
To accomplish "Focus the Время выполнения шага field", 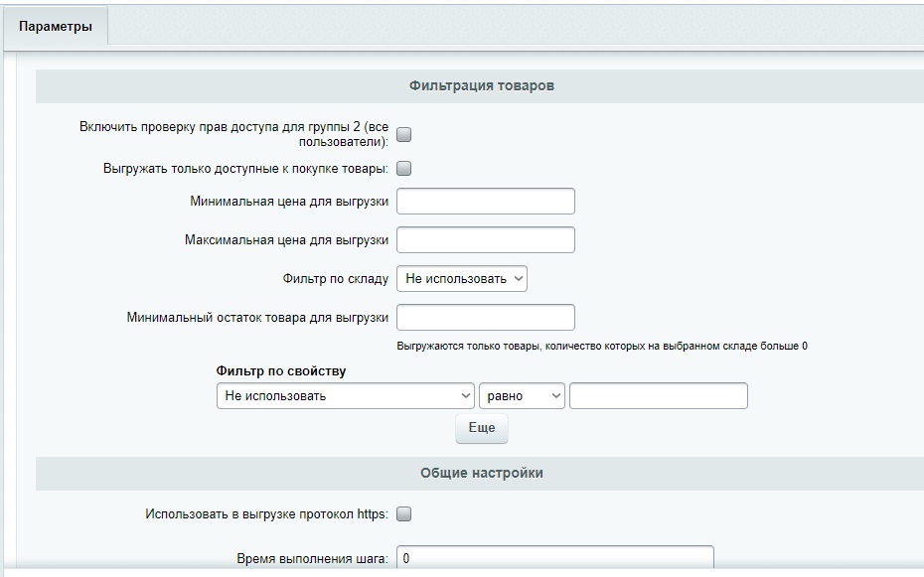I will pos(554,558).
